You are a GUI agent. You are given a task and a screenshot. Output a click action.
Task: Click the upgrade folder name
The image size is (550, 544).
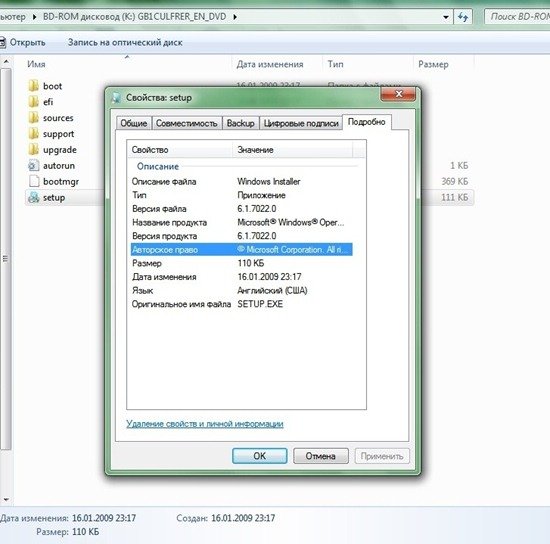pyautogui.click(x=60, y=150)
